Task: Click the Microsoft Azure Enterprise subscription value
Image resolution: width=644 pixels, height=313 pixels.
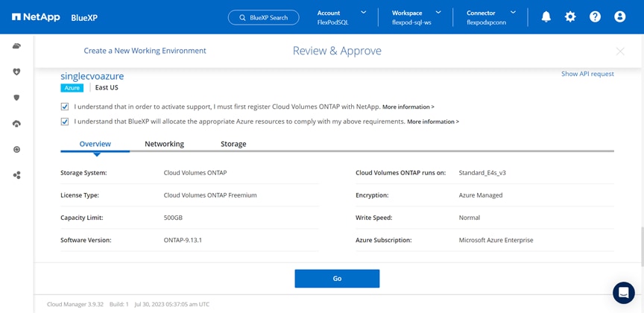Action: tap(496, 240)
